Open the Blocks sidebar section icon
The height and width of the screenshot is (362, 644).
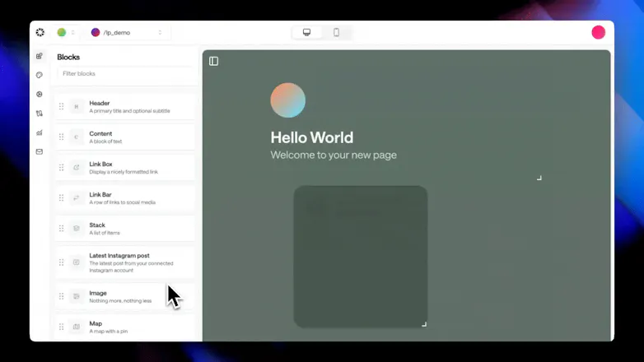click(x=40, y=56)
